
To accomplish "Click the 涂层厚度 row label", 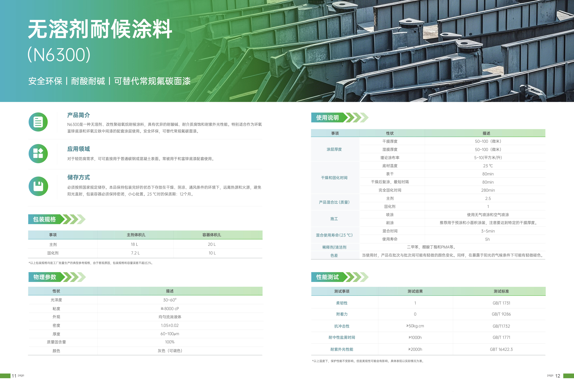I will (334, 149).
